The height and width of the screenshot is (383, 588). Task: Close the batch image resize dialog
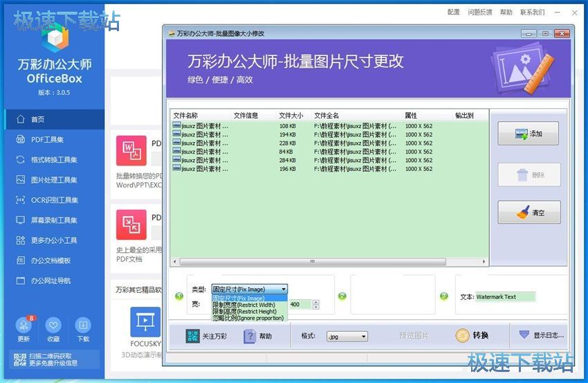tap(562, 34)
